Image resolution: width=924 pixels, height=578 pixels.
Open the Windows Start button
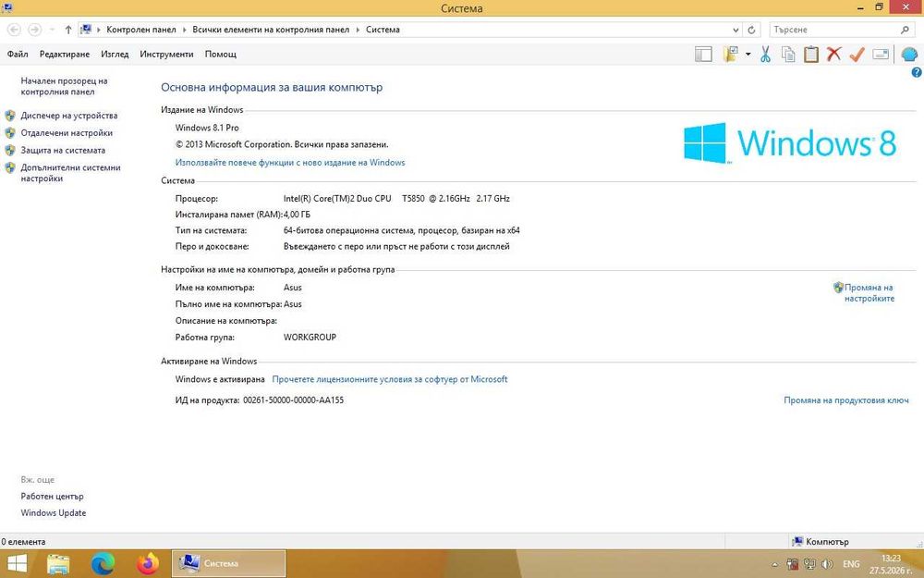point(17,564)
